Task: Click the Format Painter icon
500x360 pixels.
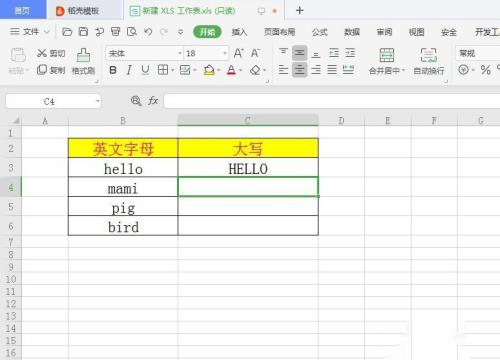Action: click(83, 61)
